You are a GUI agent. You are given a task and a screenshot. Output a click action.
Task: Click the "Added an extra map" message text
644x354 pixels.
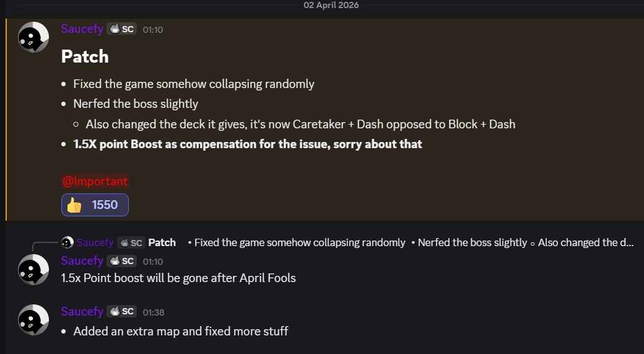click(181, 331)
